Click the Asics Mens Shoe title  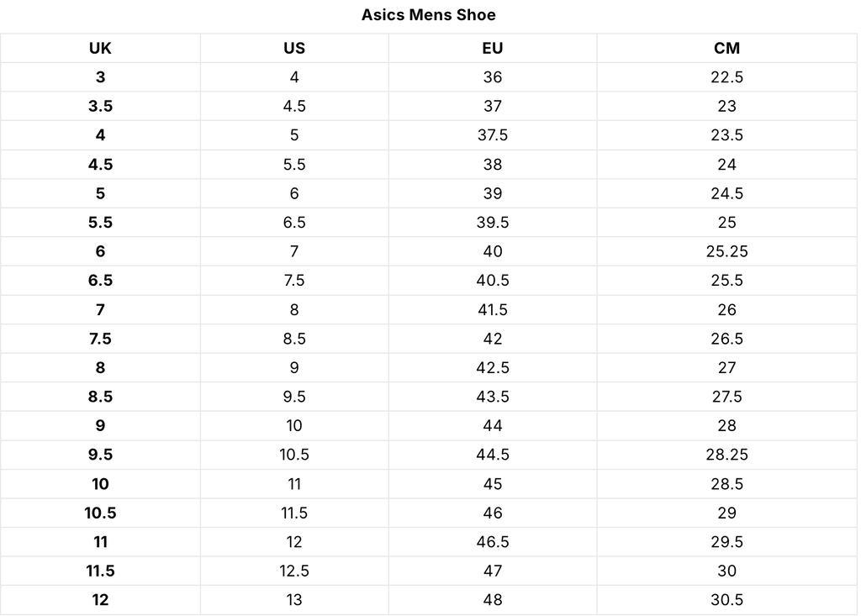[429, 15]
